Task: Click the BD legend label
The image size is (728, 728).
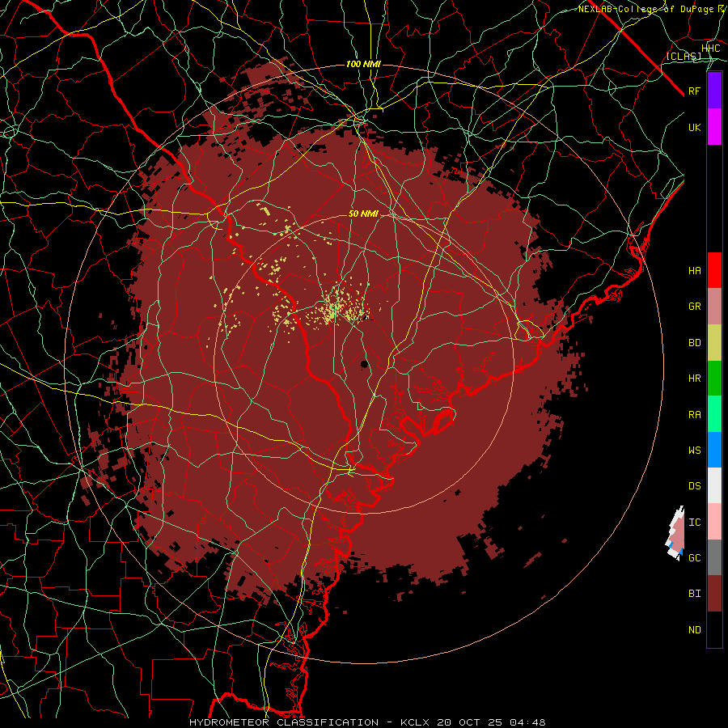Action: (694, 343)
